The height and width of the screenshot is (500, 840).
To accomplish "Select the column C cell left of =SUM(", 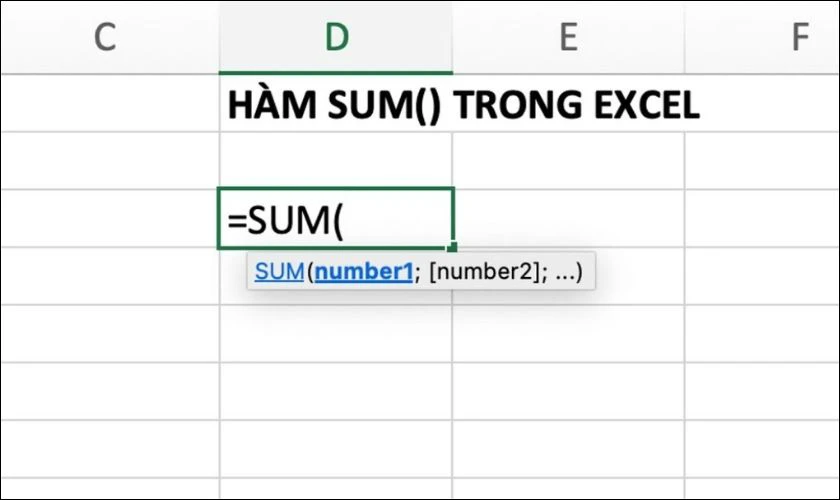I will click(x=110, y=218).
